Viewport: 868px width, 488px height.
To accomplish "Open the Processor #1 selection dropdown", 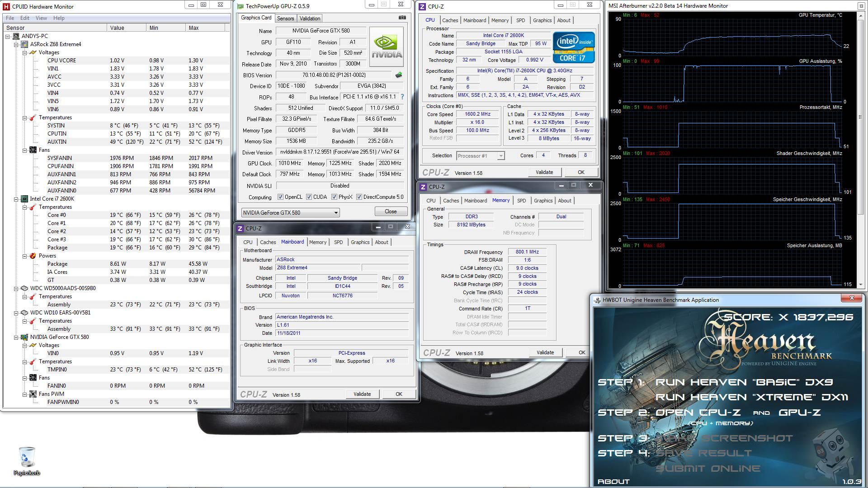I will pyautogui.click(x=480, y=156).
